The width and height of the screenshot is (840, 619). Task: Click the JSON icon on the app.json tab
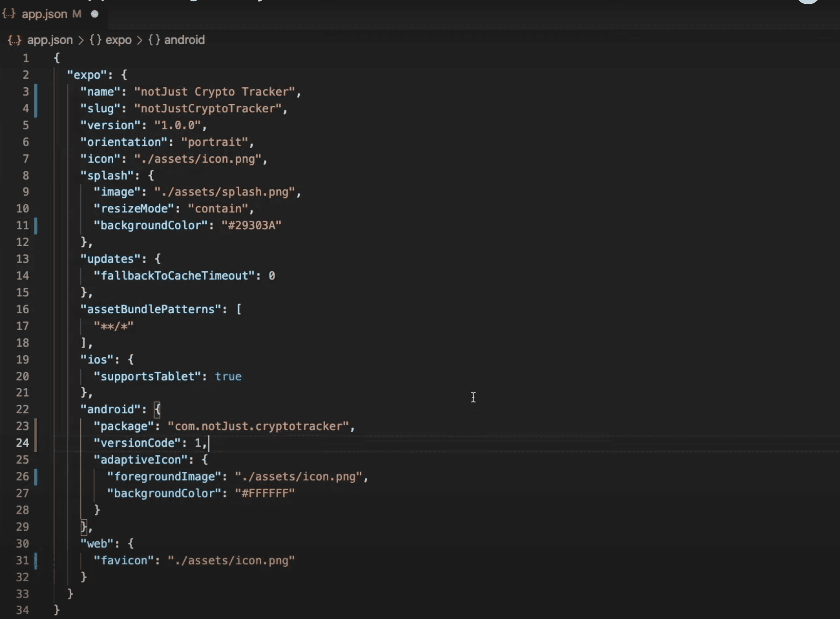(9, 14)
